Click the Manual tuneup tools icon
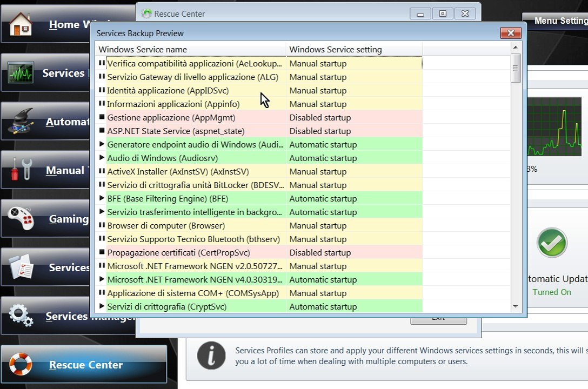The width and height of the screenshot is (588, 389). (21, 169)
